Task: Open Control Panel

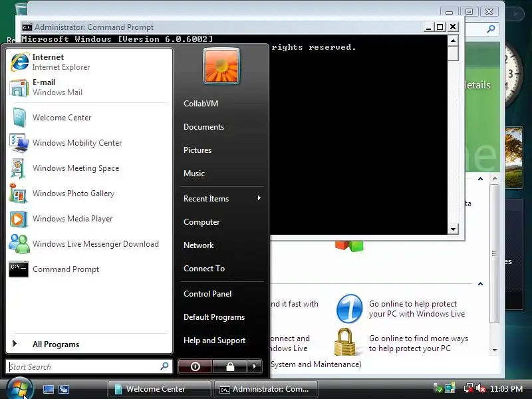Action: 207,294
